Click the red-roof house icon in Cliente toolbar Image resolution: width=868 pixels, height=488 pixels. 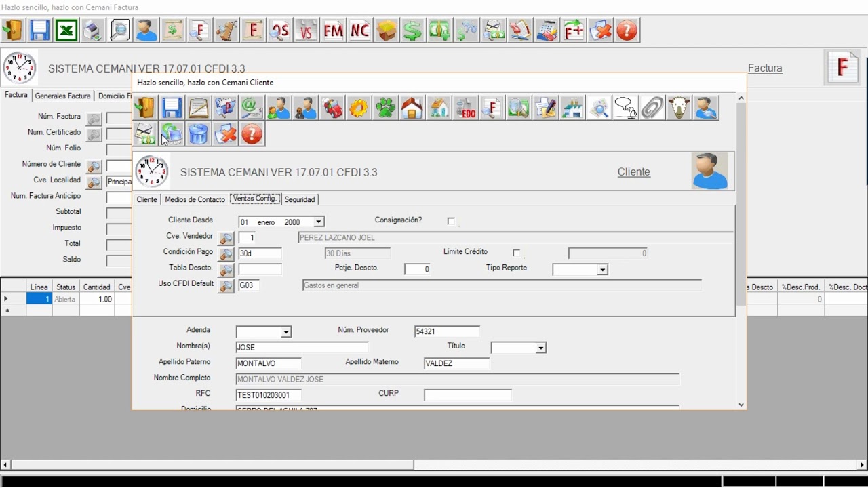412,108
